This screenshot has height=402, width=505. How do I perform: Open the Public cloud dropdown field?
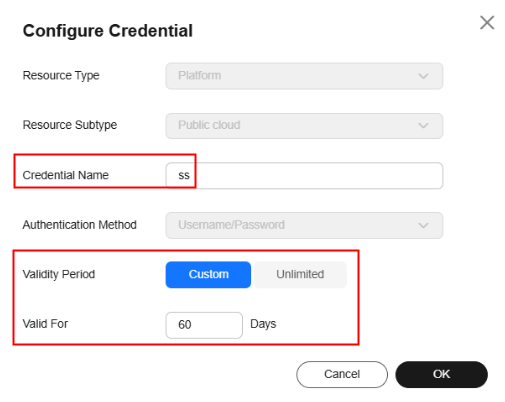[x=304, y=126]
